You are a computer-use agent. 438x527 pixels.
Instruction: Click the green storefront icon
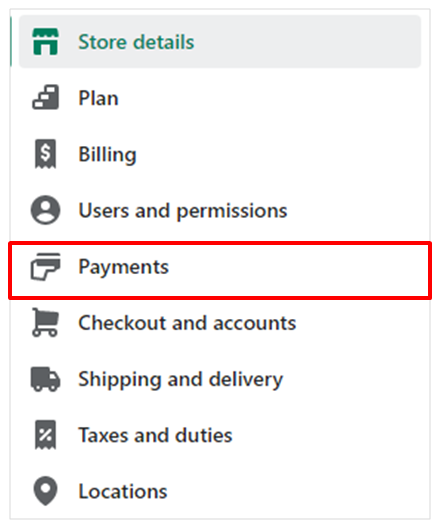[x=45, y=42]
